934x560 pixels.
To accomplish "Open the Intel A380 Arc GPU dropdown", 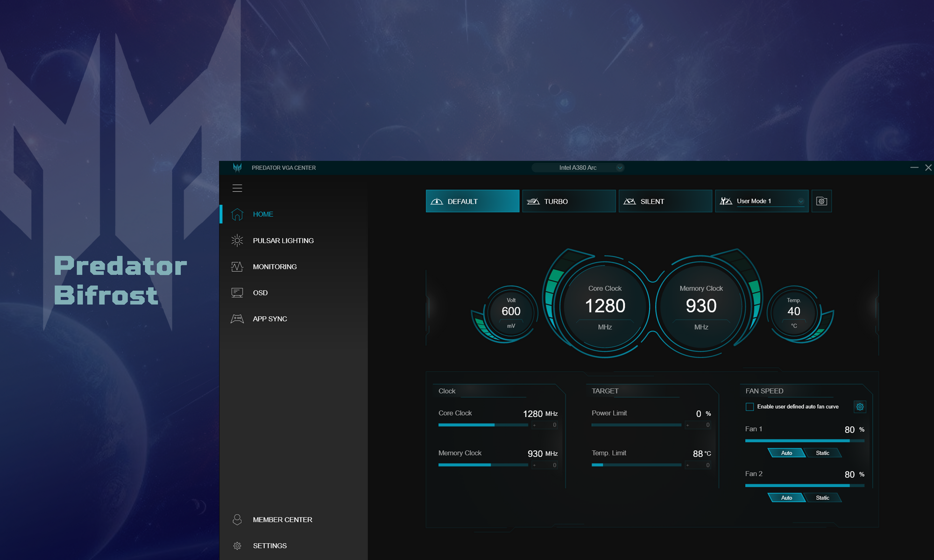I will 578,168.
